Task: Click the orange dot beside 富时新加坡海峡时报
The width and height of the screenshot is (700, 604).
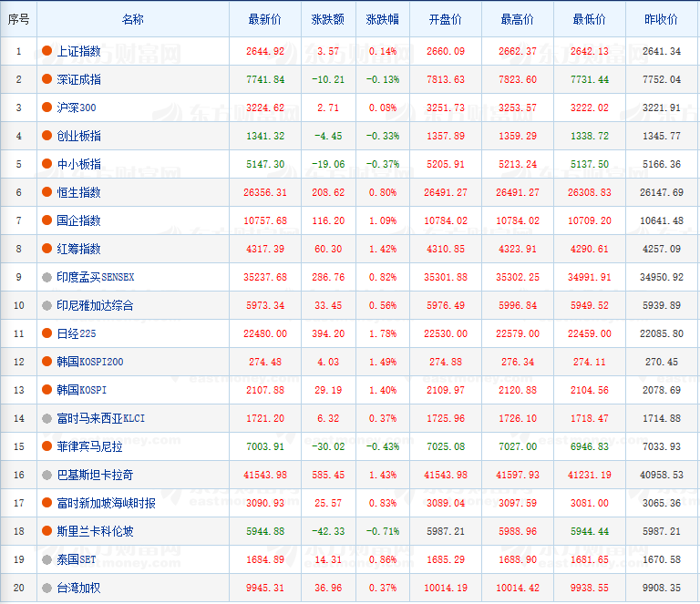Action: pyautogui.click(x=46, y=503)
